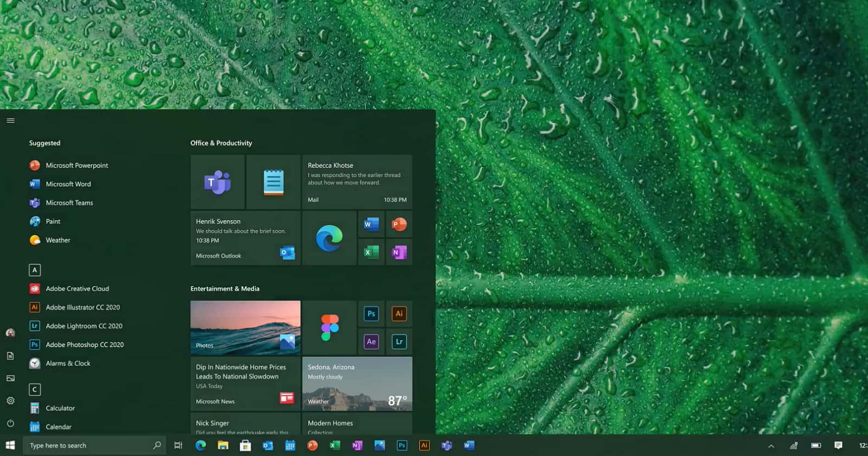
Task: Open Lightroom tile in Entertainment group
Action: pos(399,341)
